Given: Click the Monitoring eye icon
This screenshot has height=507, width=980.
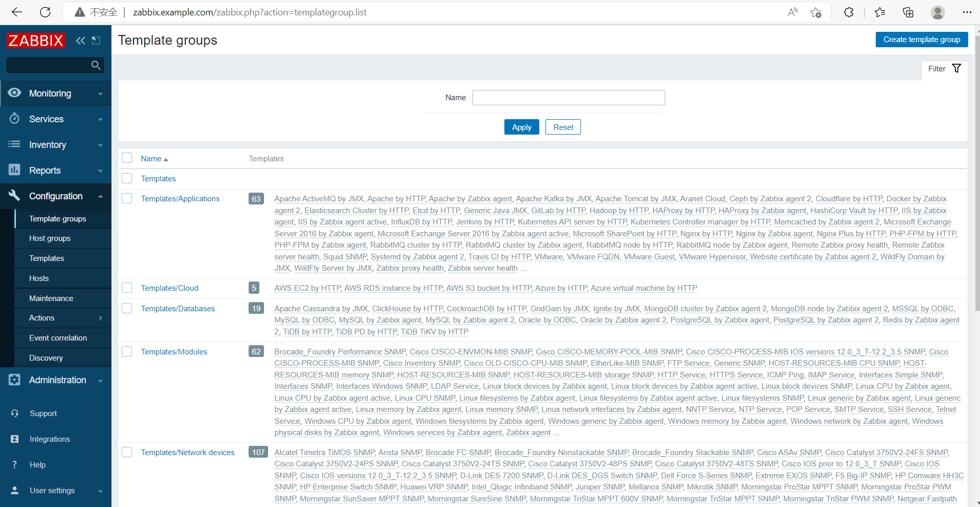Looking at the screenshot, I should [x=14, y=93].
